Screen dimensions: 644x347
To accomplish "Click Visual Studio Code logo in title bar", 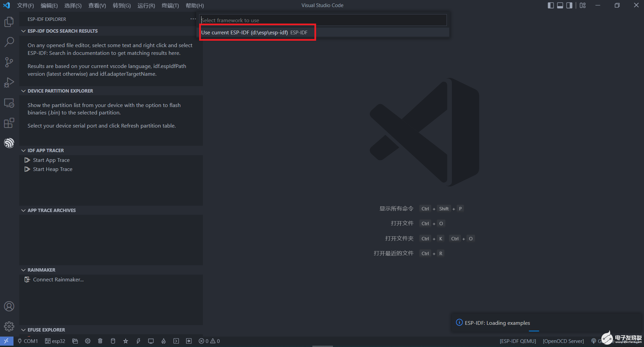I will tap(6, 5).
